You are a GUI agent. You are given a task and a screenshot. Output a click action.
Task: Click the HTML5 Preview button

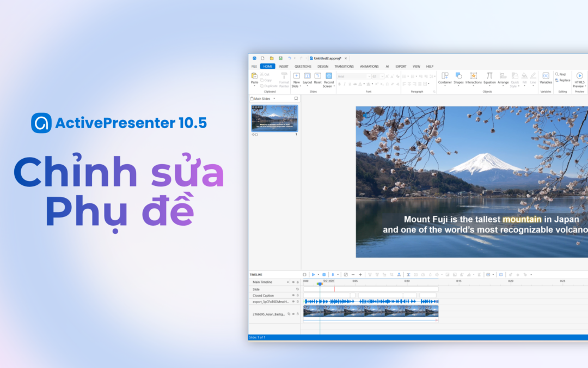click(x=579, y=80)
